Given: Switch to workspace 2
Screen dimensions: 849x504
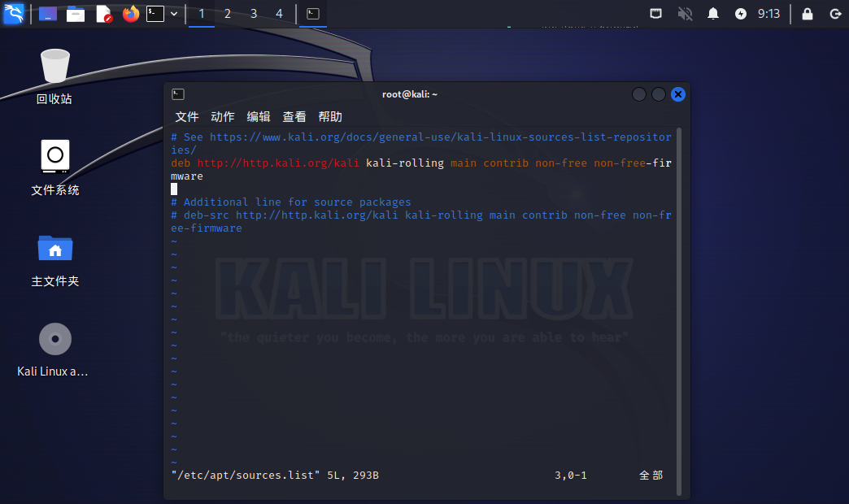Looking at the screenshot, I should point(228,14).
